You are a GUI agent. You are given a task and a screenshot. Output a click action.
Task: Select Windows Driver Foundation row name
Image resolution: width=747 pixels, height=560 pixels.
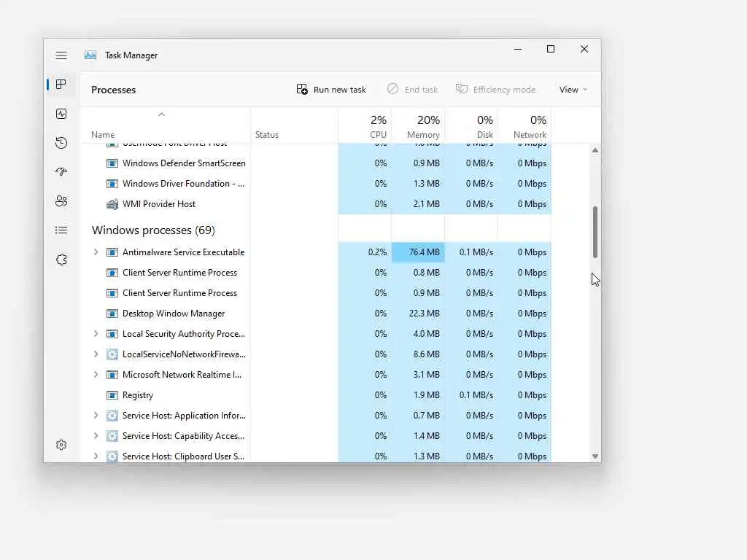[183, 184]
